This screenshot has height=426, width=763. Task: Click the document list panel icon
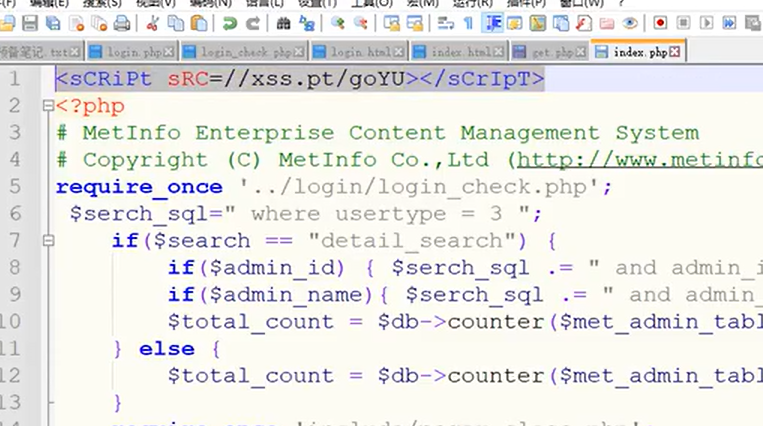pyautogui.click(x=561, y=23)
